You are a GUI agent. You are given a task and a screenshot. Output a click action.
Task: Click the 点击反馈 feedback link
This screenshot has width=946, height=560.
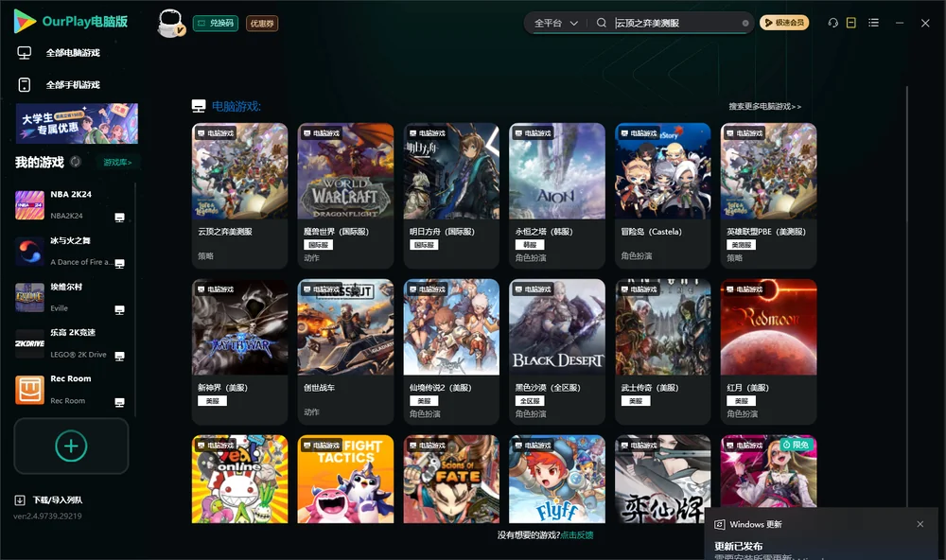click(x=577, y=535)
